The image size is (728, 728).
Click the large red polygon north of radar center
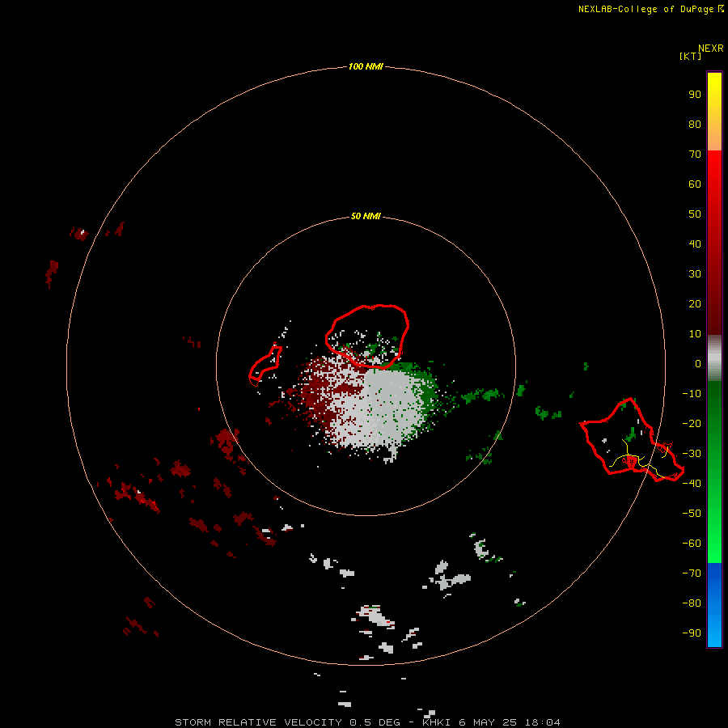pyautogui.click(x=367, y=336)
